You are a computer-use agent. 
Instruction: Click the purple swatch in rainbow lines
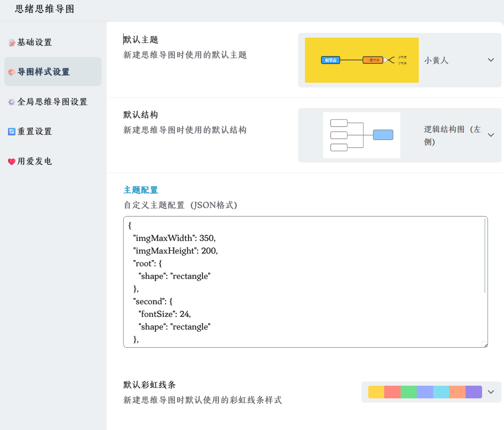(474, 392)
